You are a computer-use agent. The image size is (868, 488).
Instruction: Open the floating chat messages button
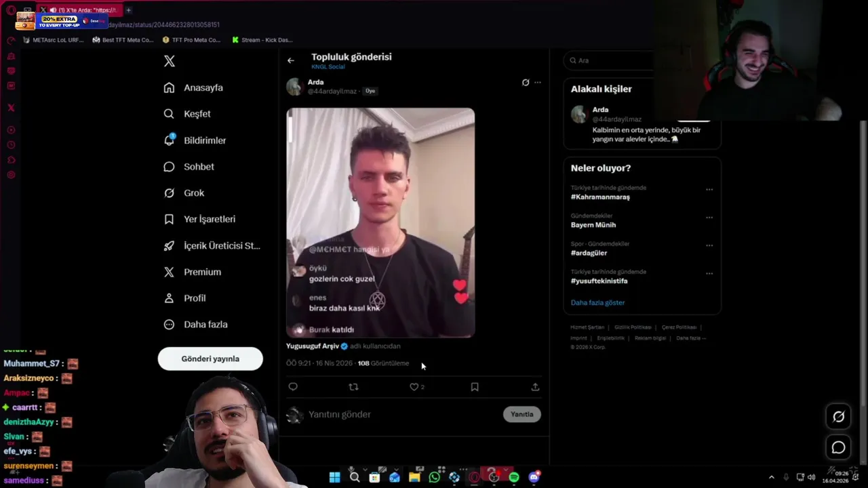839,448
